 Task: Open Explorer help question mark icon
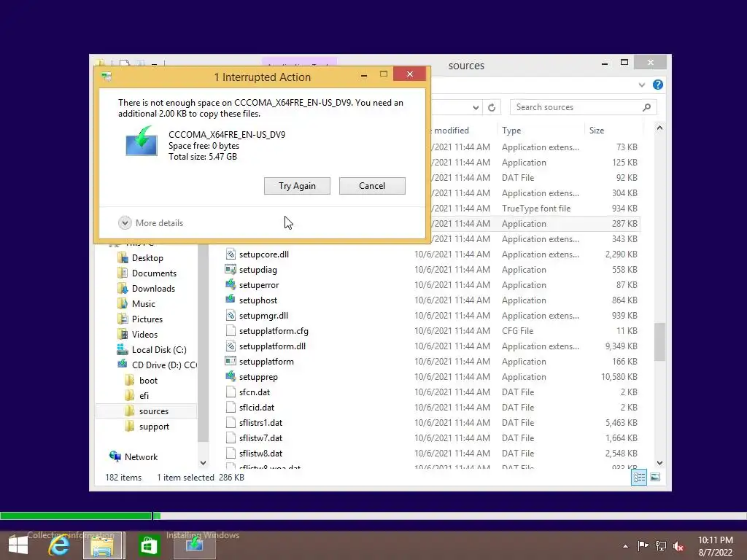[658, 85]
